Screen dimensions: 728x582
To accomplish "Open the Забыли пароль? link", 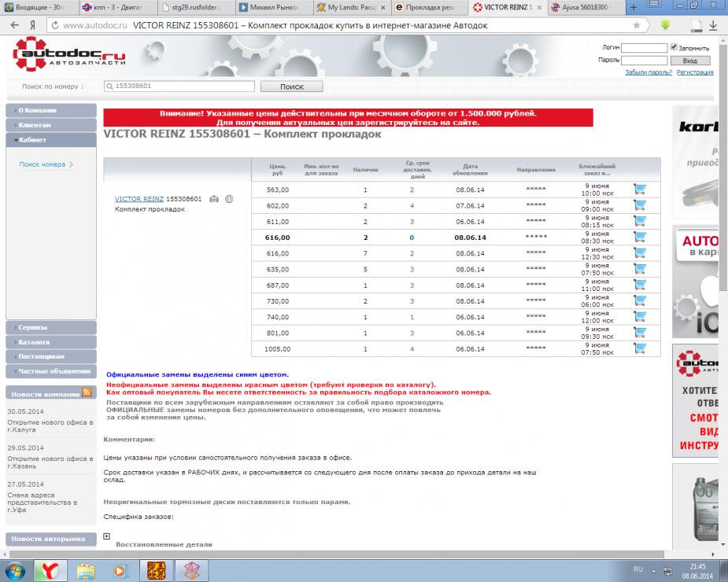I will (x=649, y=72).
